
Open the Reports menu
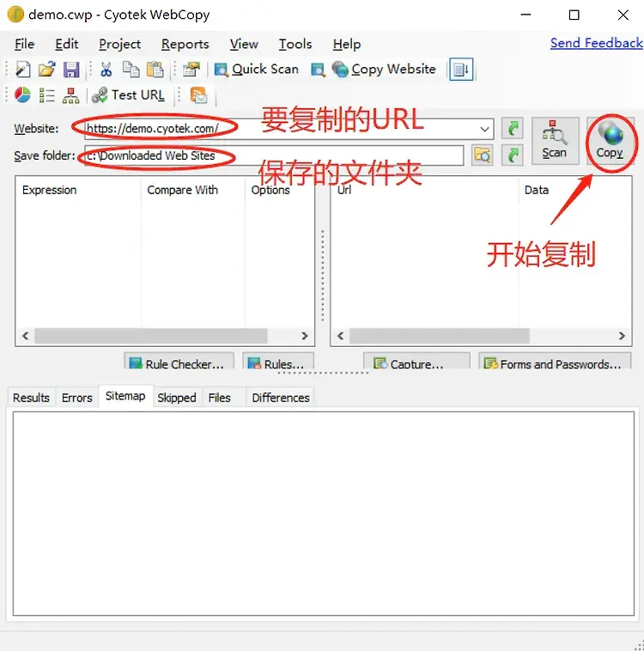point(185,44)
